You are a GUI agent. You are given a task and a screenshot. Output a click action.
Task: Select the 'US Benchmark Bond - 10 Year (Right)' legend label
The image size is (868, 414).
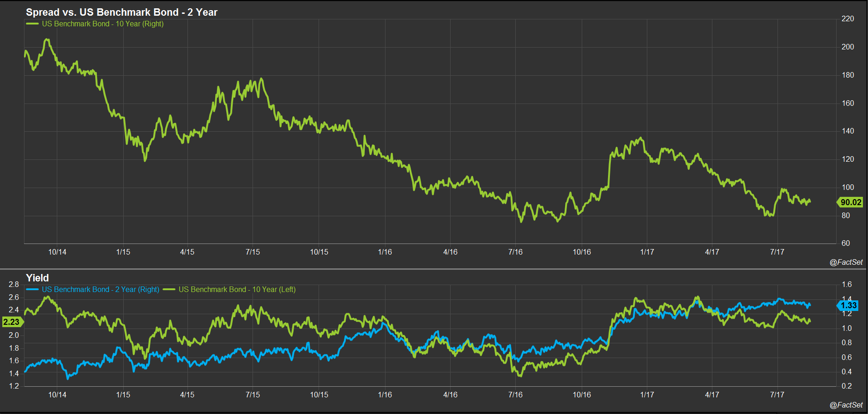102,24
